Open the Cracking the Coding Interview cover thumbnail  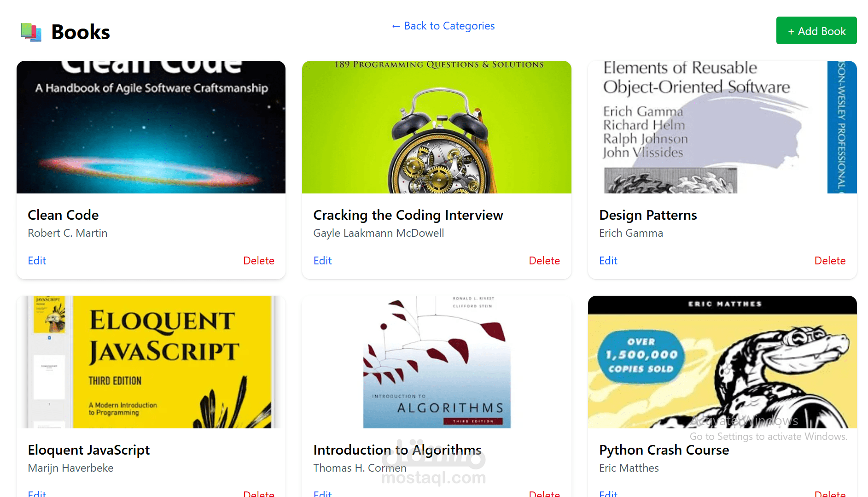pos(437,127)
